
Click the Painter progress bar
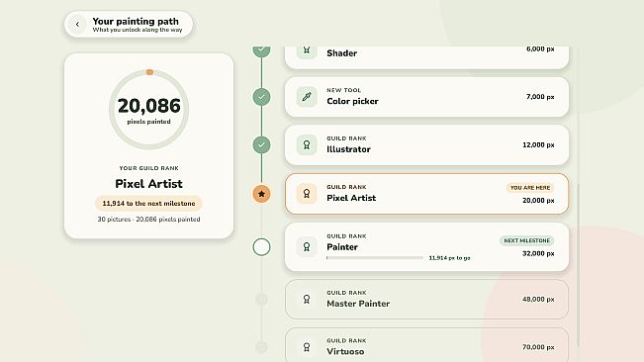tap(375, 258)
